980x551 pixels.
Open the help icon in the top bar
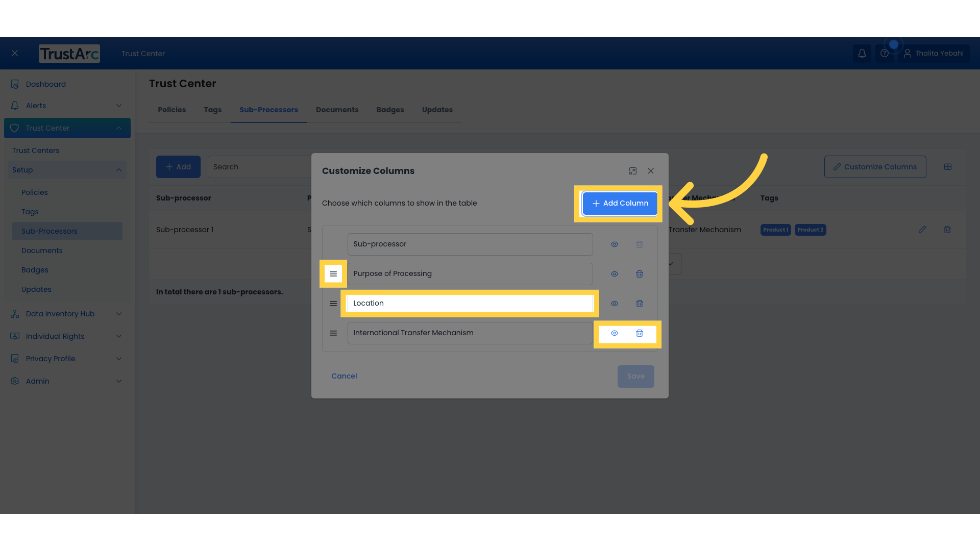pos(885,53)
